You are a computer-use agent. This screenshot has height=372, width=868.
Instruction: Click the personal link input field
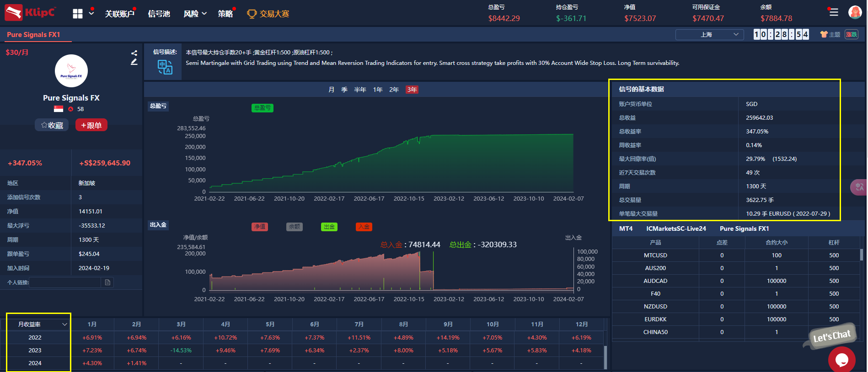(65, 282)
